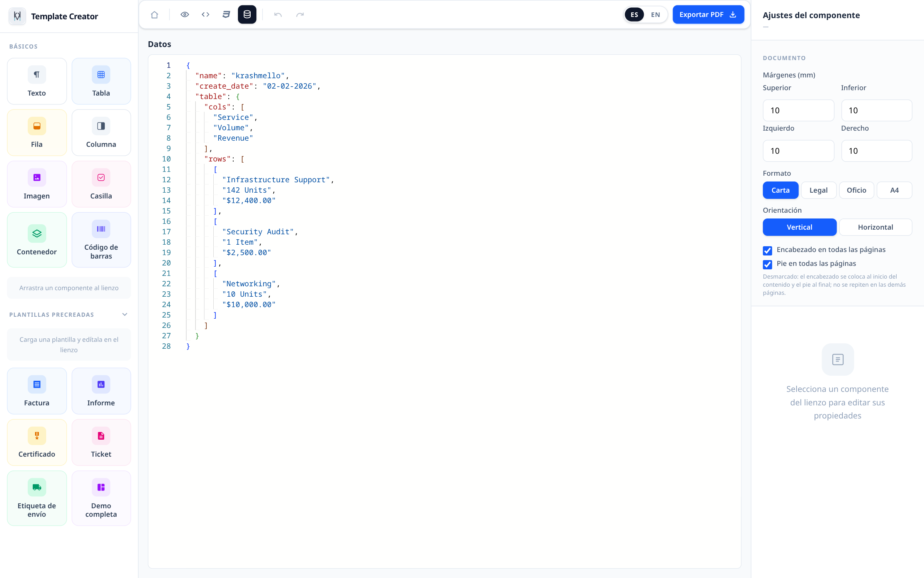Load the Ticket template
This screenshot has height=578, width=924.
pos(101,442)
